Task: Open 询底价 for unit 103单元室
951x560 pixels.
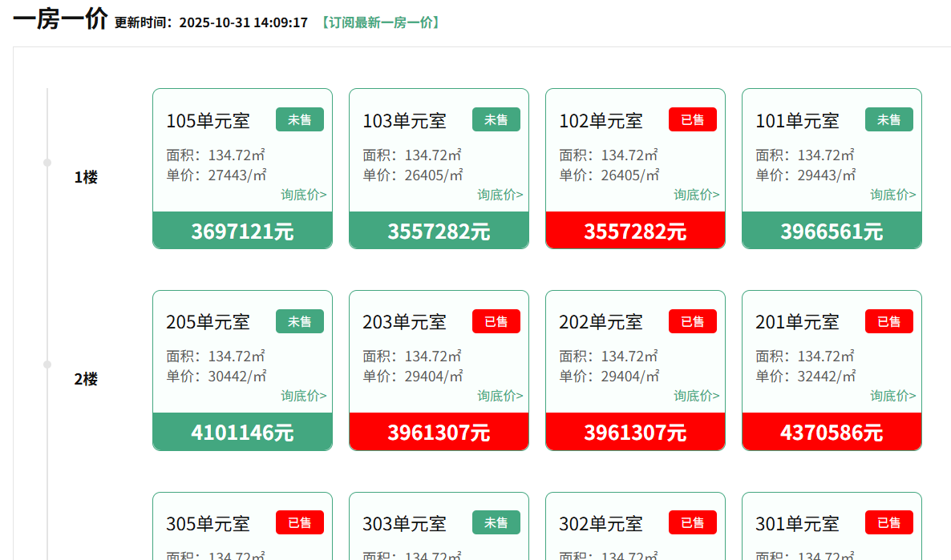Action: [x=500, y=195]
